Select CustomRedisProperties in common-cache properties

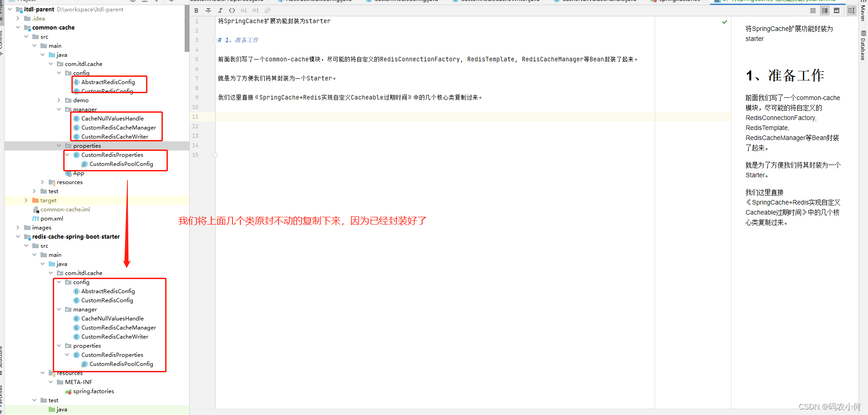112,155
